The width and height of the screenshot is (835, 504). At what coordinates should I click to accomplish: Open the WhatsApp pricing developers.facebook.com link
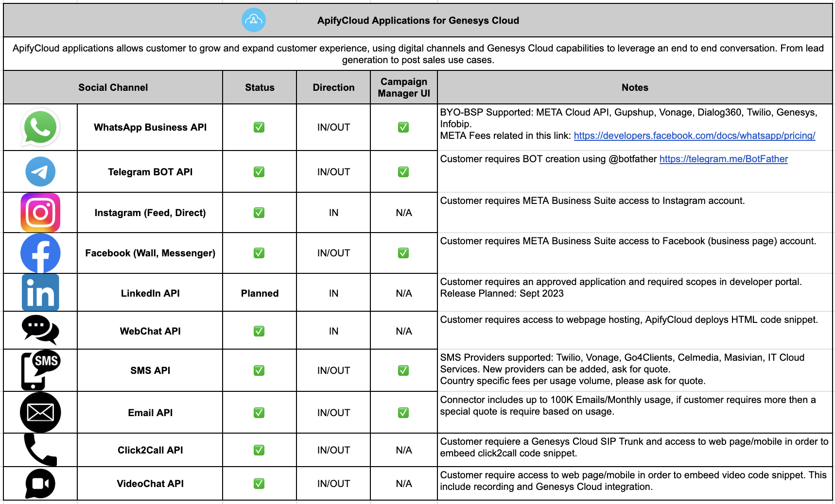coord(695,135)
